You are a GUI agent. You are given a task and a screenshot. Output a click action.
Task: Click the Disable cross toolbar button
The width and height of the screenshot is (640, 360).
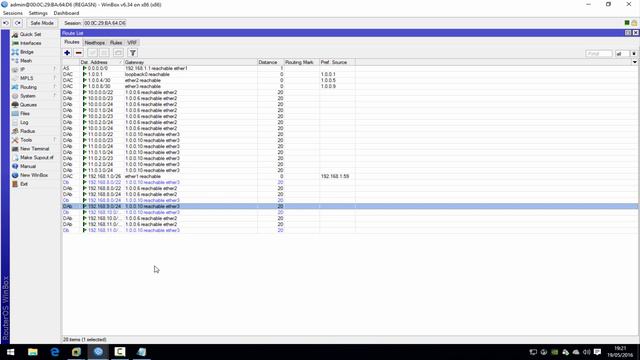click(x=104, y=53)
